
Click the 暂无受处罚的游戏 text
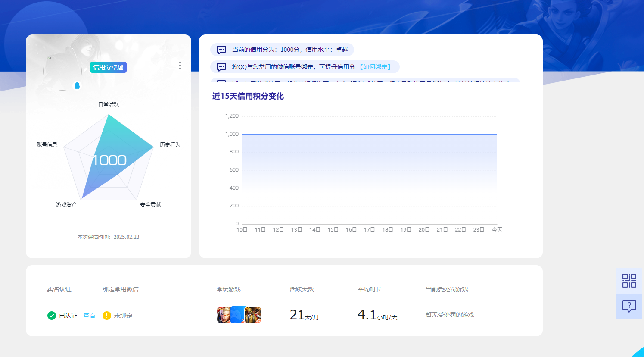click(450, 315)
